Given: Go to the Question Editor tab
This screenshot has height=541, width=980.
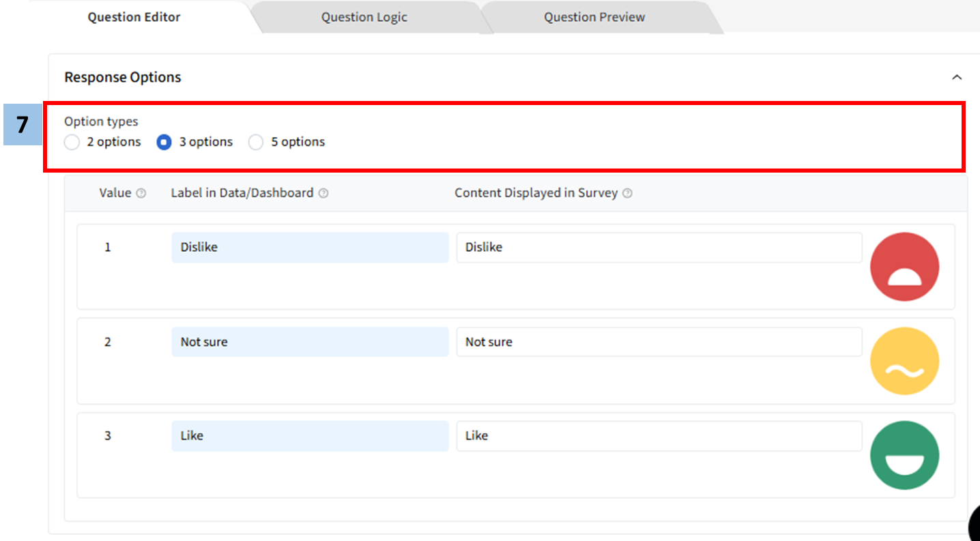Looking at the screenshot, I should pyautogui.click(x=134, y=17).
